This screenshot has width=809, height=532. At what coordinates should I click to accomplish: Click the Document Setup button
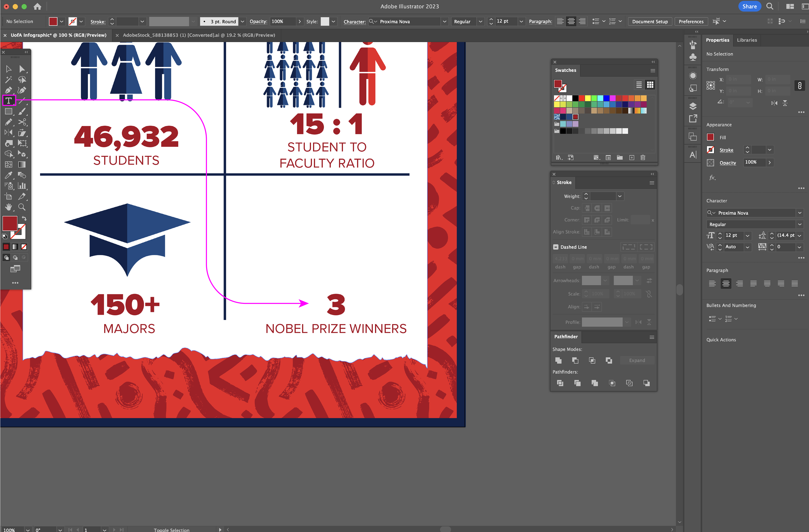[650, 21]
